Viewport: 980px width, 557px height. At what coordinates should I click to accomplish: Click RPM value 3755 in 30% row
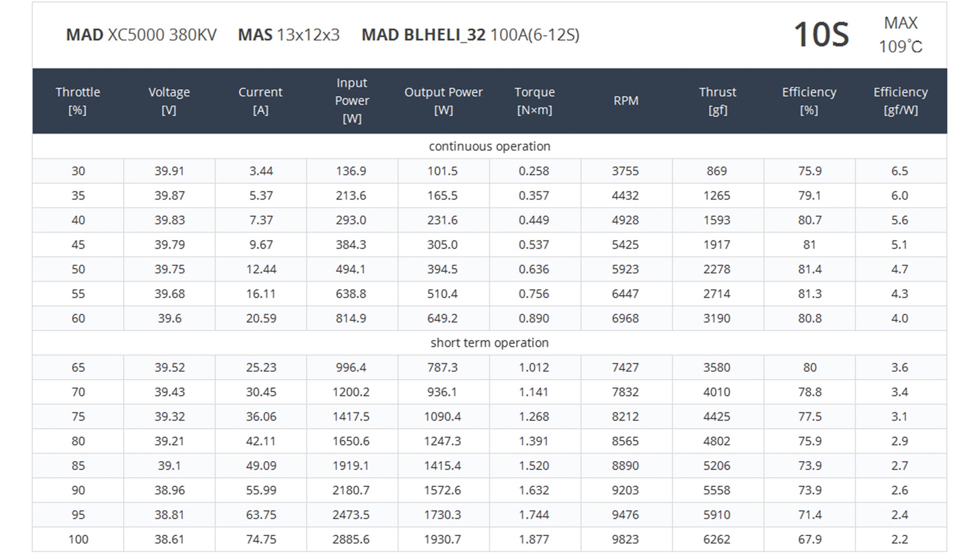(625, 171)
